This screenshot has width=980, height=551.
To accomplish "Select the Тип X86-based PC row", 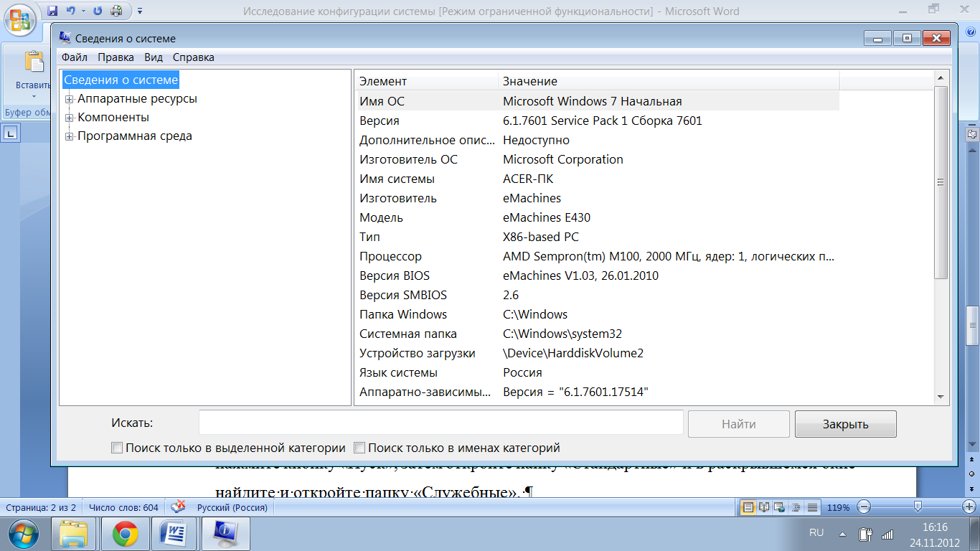I will coord(597,237).
